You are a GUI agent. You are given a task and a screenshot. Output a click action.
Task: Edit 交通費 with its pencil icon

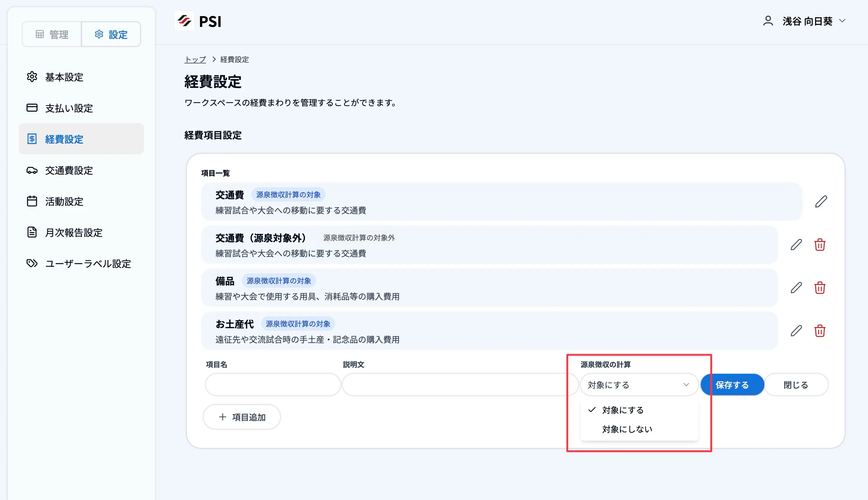[821, 201]
